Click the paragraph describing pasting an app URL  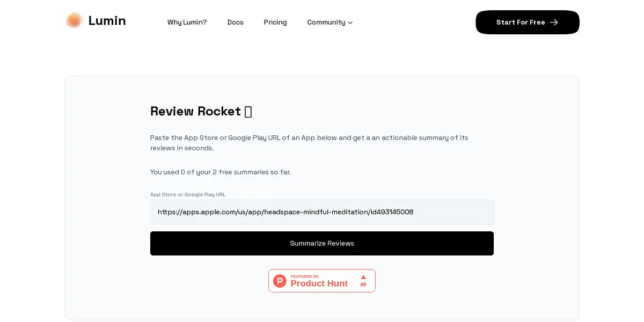coord(309,143)
